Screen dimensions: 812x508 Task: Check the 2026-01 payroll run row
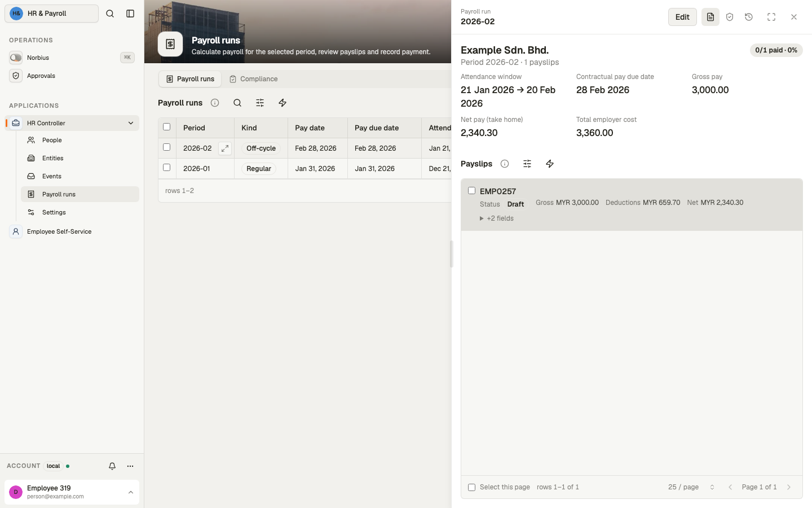click(x=166, y=168)
